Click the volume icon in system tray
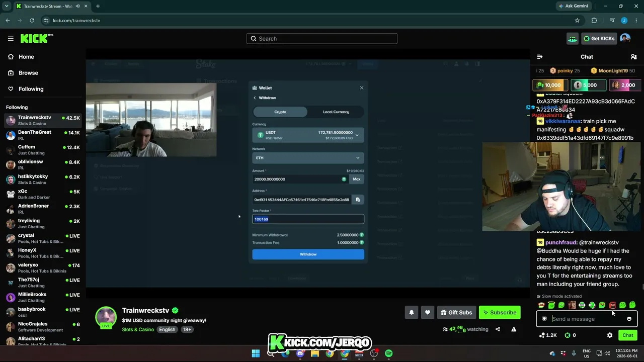The image size is (644, 362). (x=607, y=353)
